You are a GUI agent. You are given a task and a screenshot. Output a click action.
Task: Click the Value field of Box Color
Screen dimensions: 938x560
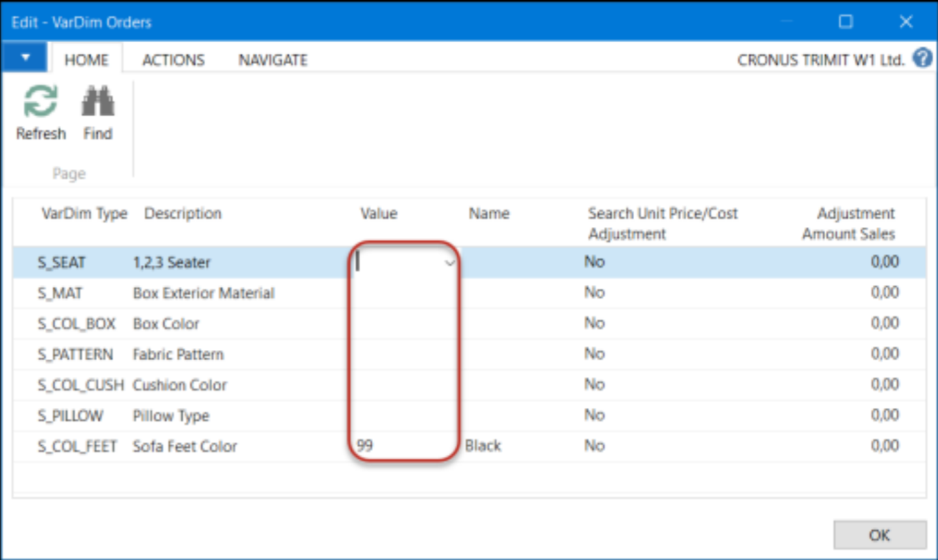tap(405, 323)
